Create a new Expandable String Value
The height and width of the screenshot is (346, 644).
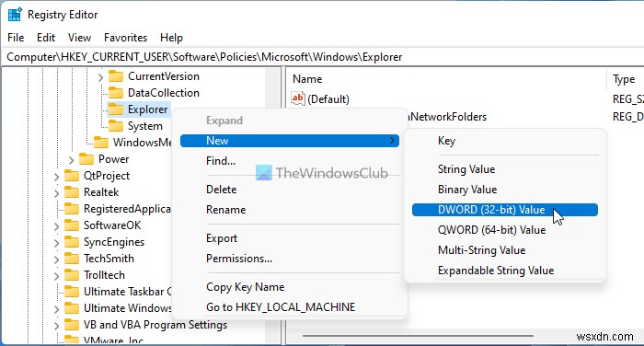coord(496,271)
